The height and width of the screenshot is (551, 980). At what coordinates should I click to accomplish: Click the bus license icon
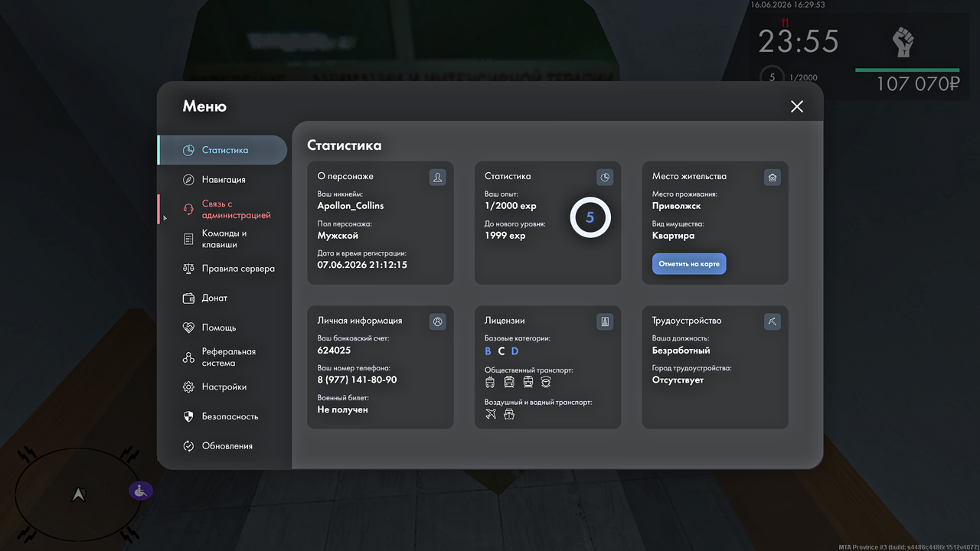(509, 382)
